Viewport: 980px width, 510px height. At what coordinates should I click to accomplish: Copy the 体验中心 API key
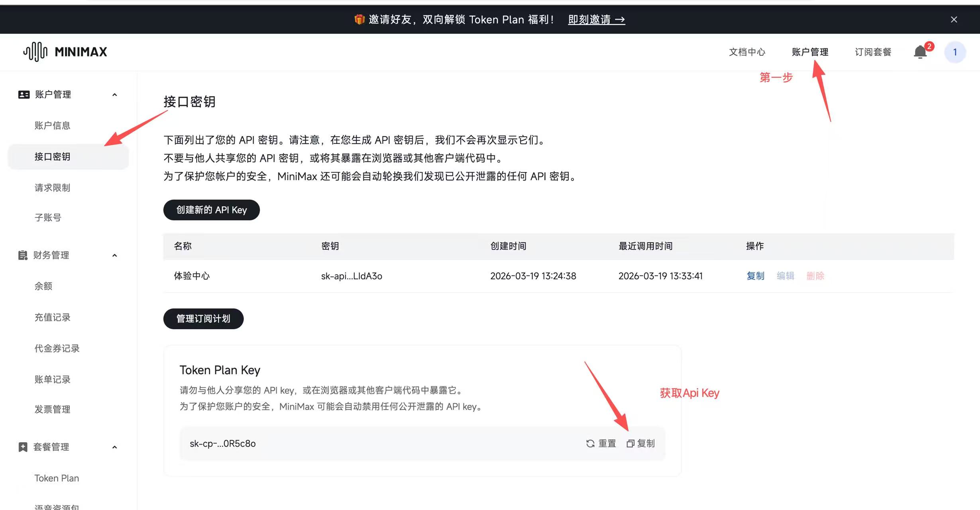tap(755, 276)
